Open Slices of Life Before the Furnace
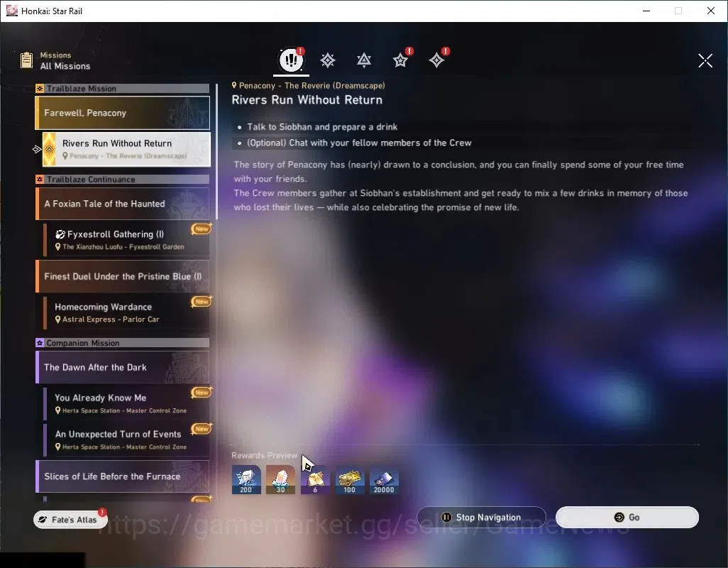 point(123,476)
